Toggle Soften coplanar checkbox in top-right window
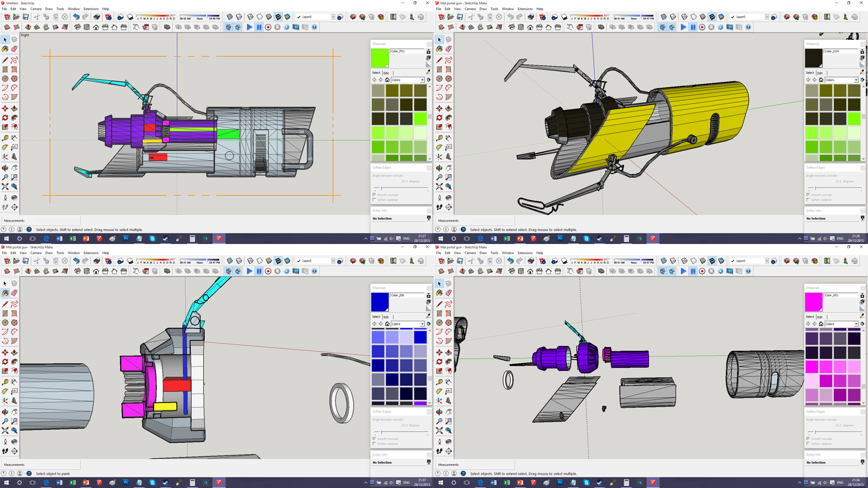 (x=808, y=199)
